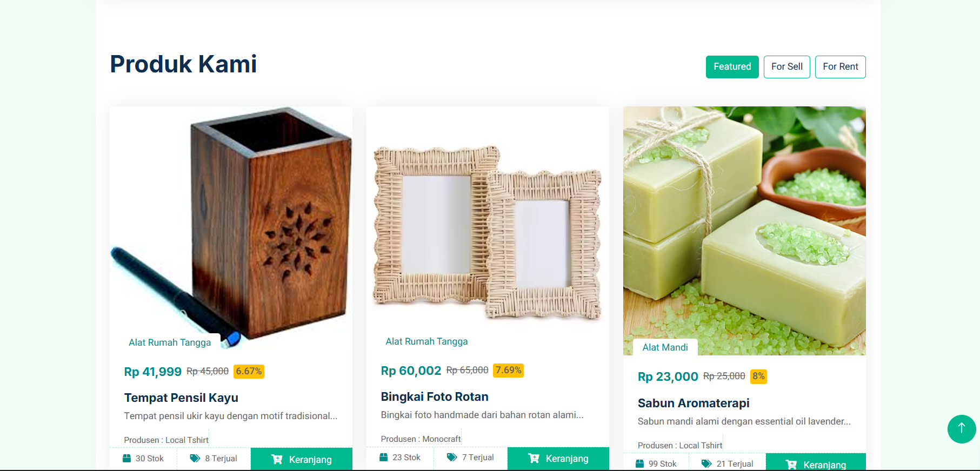Open the Bingkai Foto Rotan product title

point(435,396)
